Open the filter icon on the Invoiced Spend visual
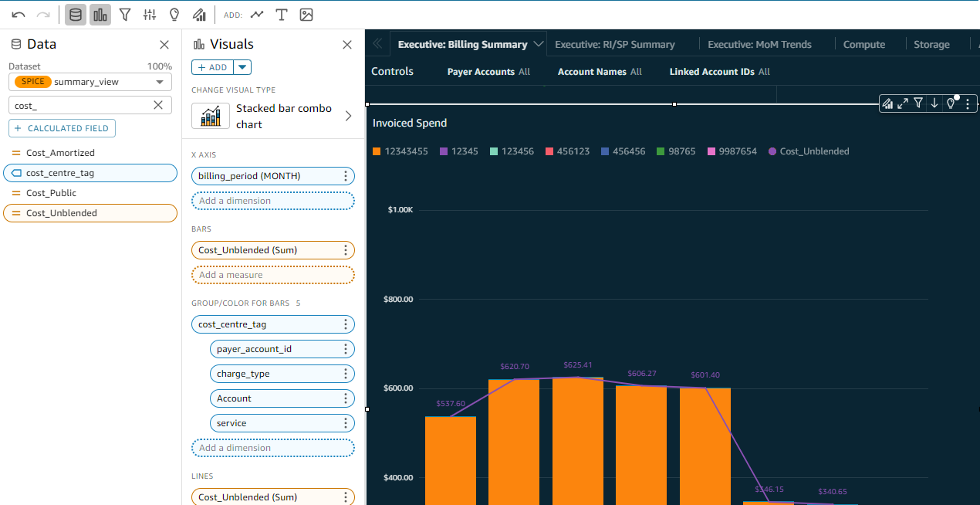 click(920, 103)
